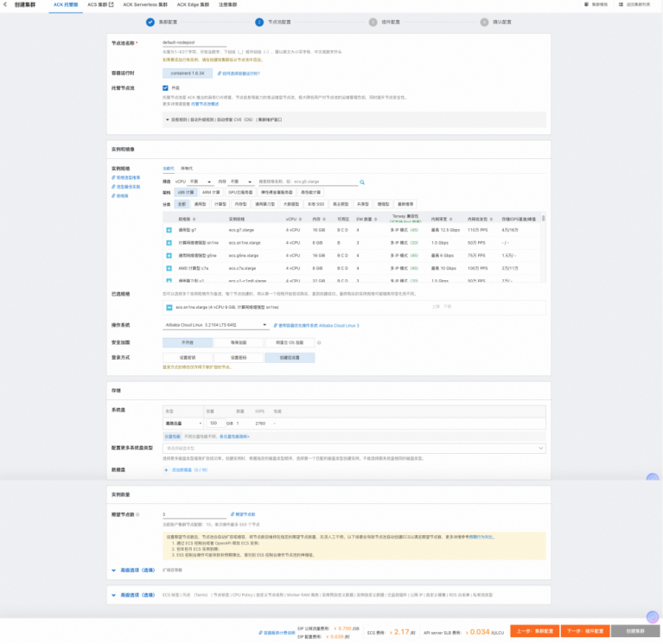663x644 pixels.
Task: Select the ARM 计算 architecture option
Action: tap(211, 193)
